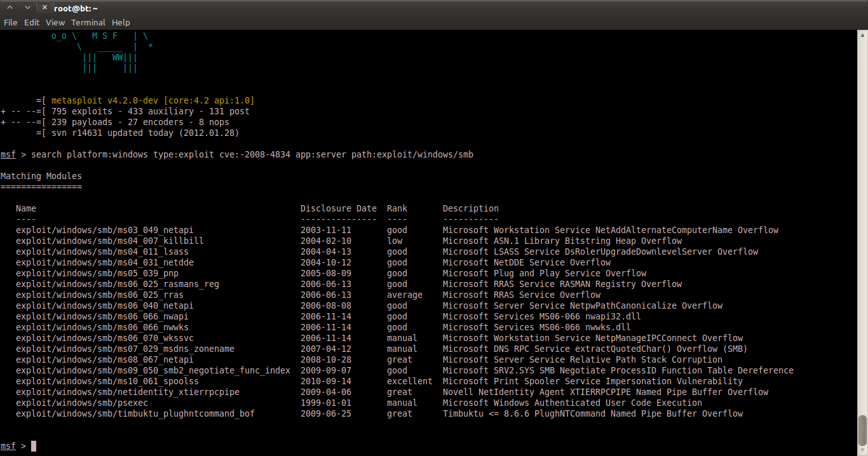This screenshot has width=868, height=456.
Task: Click the Disclosure Date column header
Action: pos(339,208)
